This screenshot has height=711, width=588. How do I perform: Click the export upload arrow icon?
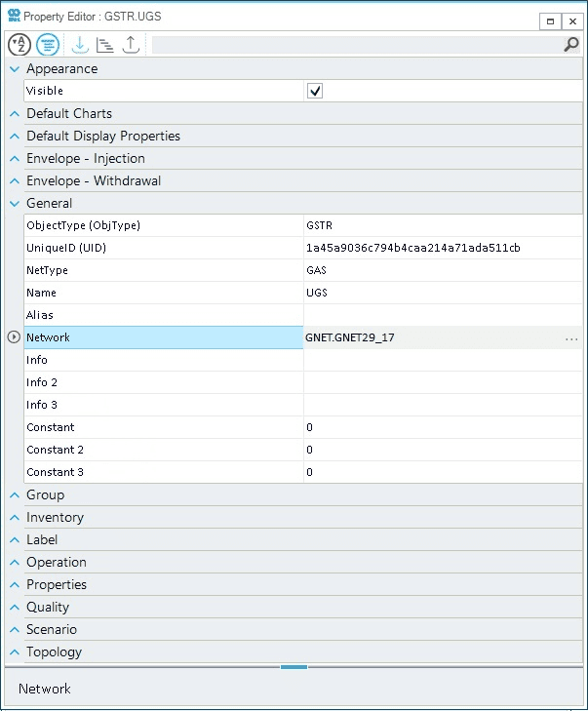(x=131, y=44)
